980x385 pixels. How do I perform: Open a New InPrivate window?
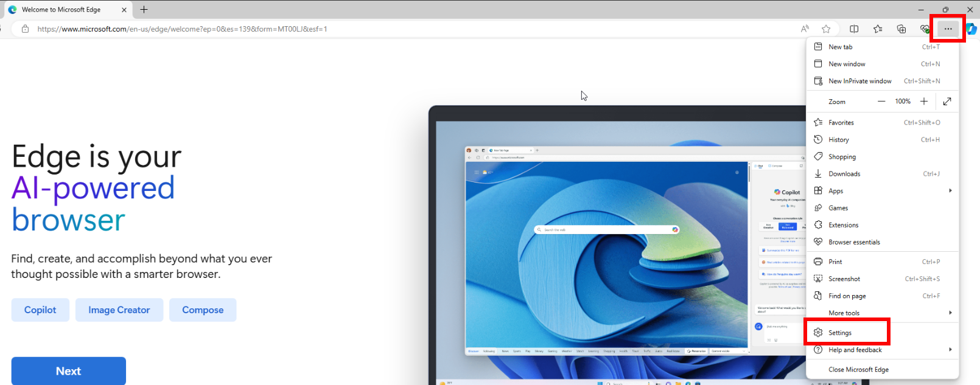pyautogui.click(x=883, y=81)
